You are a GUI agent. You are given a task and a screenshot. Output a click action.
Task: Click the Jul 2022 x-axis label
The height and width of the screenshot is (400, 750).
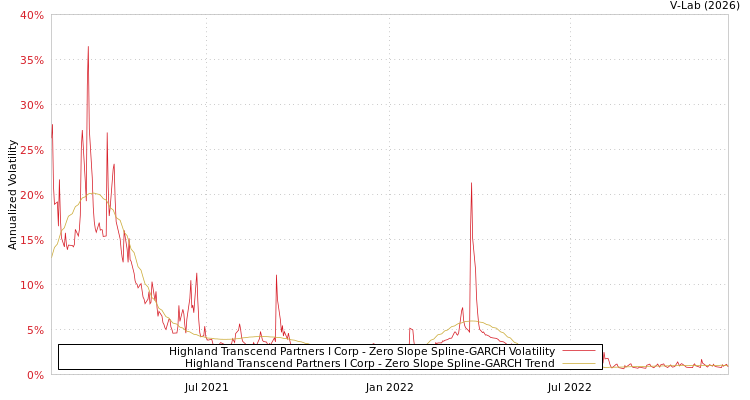click(x=570, y=387)
